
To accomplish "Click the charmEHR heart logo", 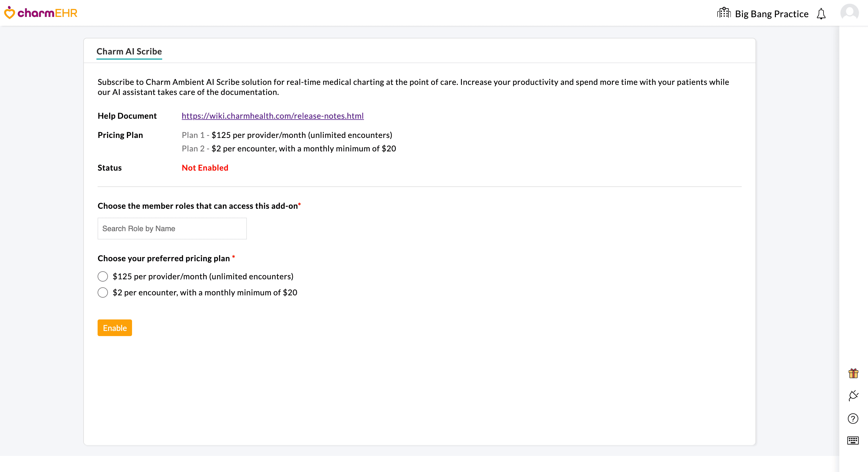I will (9, 13).
